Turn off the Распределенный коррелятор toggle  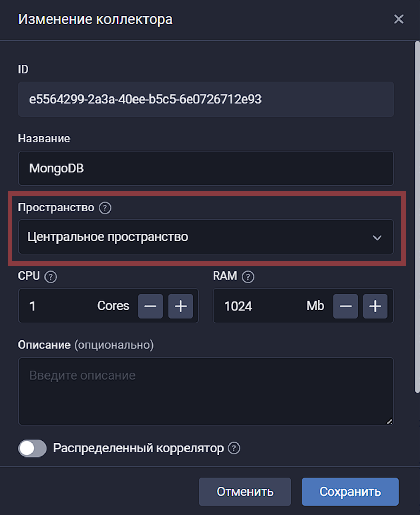coord(32,449)
